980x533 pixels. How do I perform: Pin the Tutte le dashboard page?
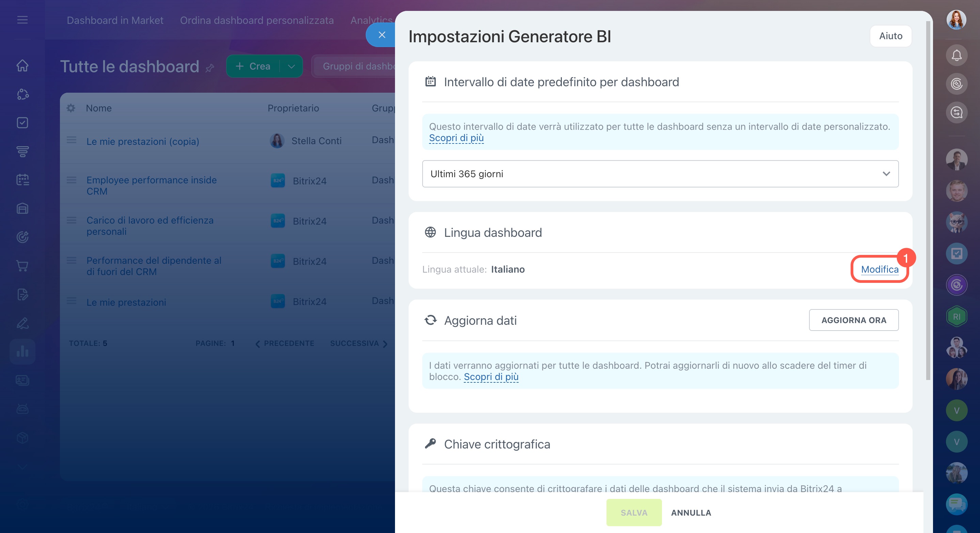210,68
